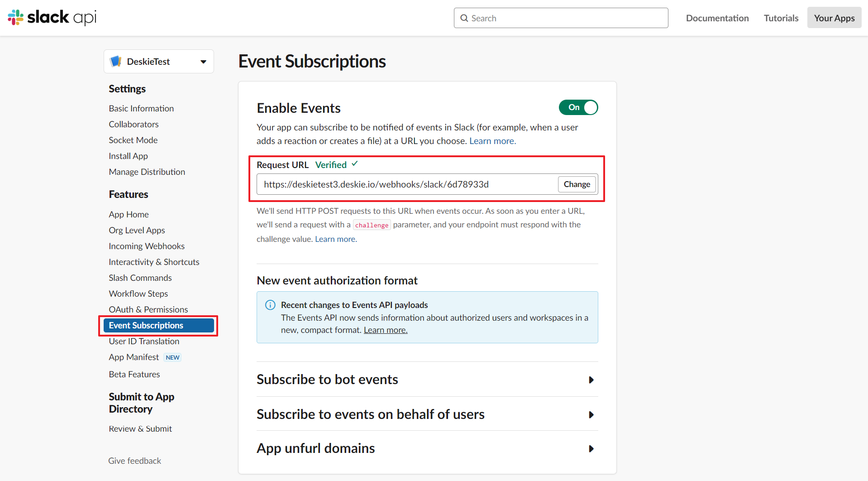The height and width of the screenshot is (481, 868).
Task: Expand Subscribe to events on behalf of users
Action: [x=427, y=414]
